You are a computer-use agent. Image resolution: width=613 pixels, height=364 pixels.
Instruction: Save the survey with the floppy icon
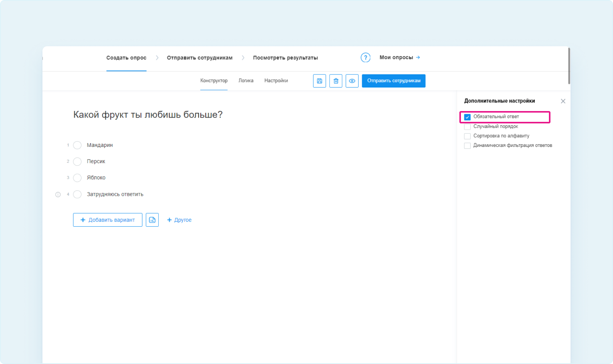click(319, 81)
